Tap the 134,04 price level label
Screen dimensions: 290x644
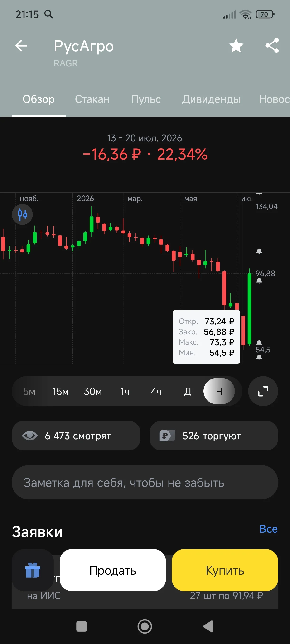click(x=266, y=207)
